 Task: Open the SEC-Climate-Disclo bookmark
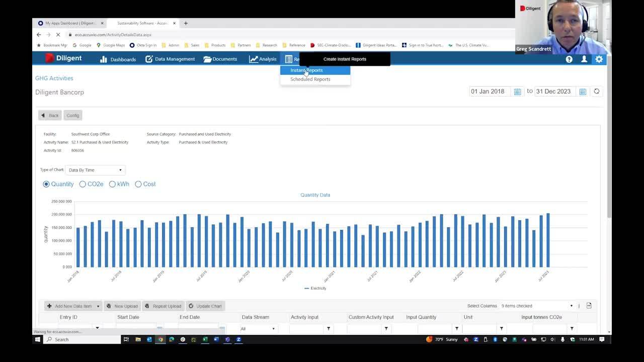331,45
